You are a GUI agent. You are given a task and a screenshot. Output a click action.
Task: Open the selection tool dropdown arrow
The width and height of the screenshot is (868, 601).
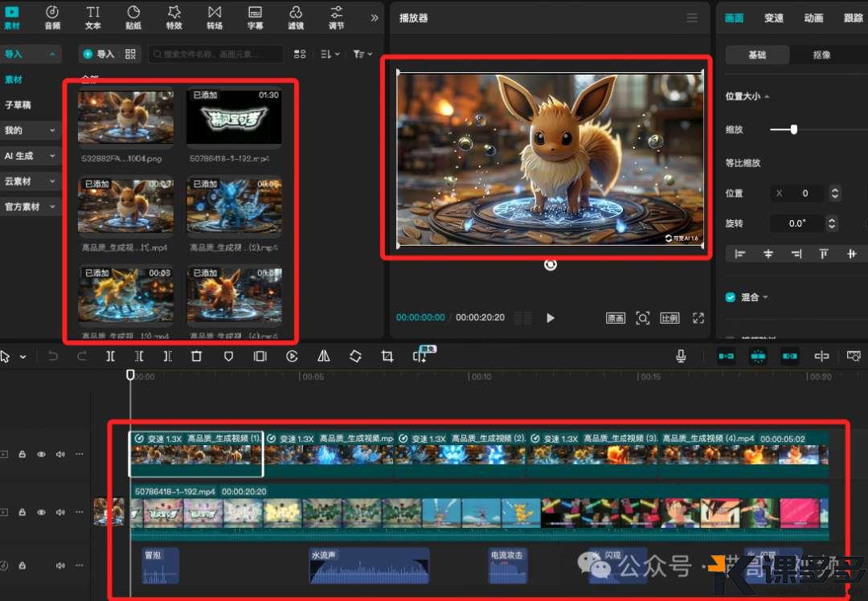pos(23,357)
